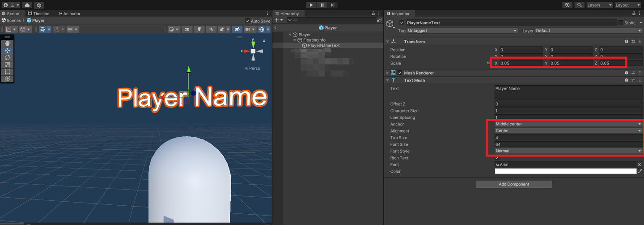Toggle 2D scene view mode
This screenshot has width=644, height=225.
[187, 29]
